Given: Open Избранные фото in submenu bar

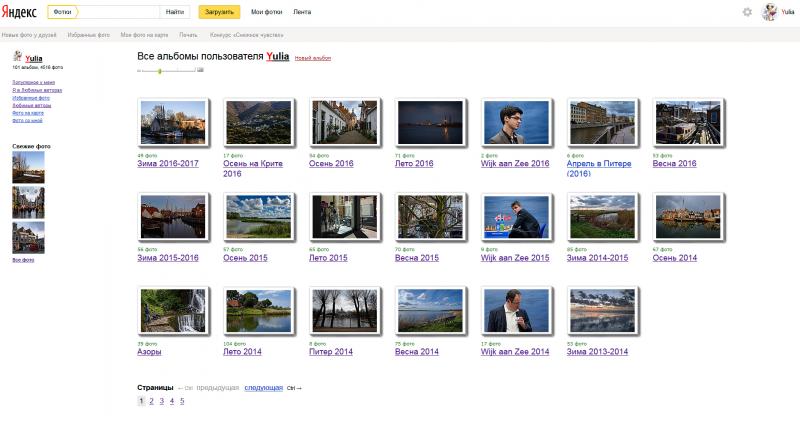Looking at the screenshot, I should 89,35.
